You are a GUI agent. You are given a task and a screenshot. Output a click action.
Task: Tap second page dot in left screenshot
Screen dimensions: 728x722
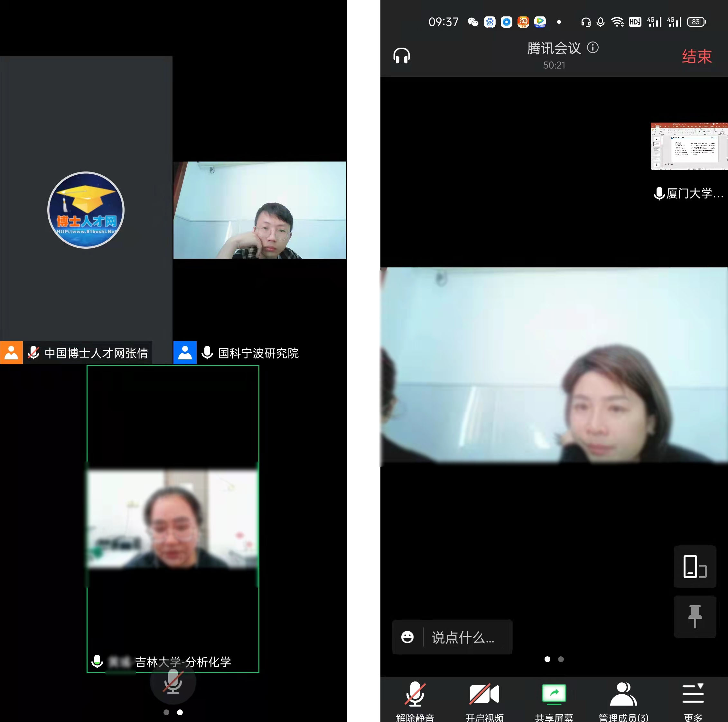coord(180,712)
